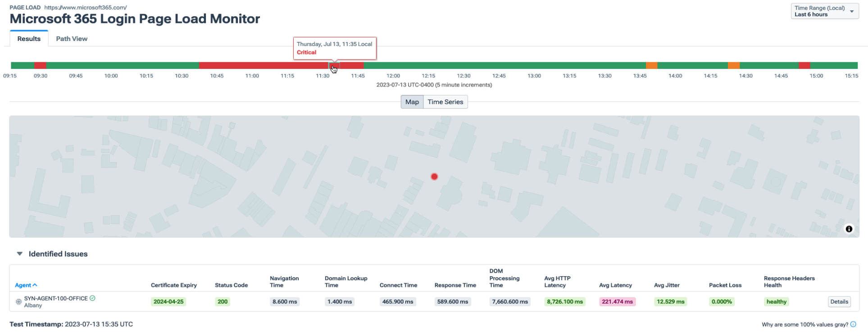Click the Albany location text
Viewport: 868px width, 336px height.
click(33, 305)
